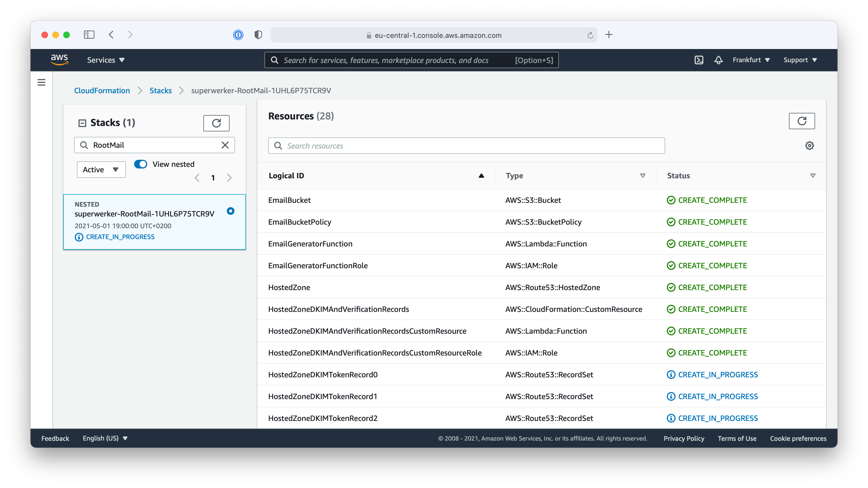Refresh the Resources table
The image size is (868, 488).
pyautogui.click(x=802, y=121)
